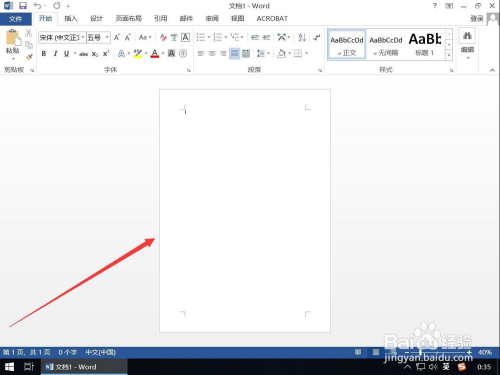
Task: Sort the text A to Z
Action: coord(302,37)
